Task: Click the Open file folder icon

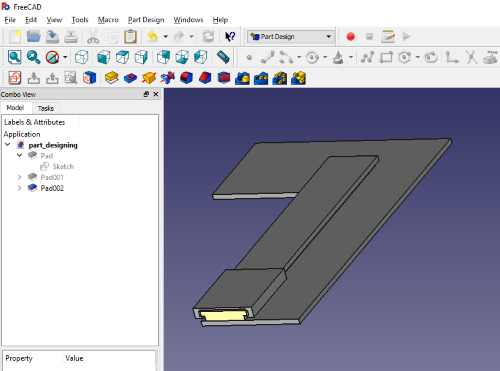Action: (x=34, y=36)
